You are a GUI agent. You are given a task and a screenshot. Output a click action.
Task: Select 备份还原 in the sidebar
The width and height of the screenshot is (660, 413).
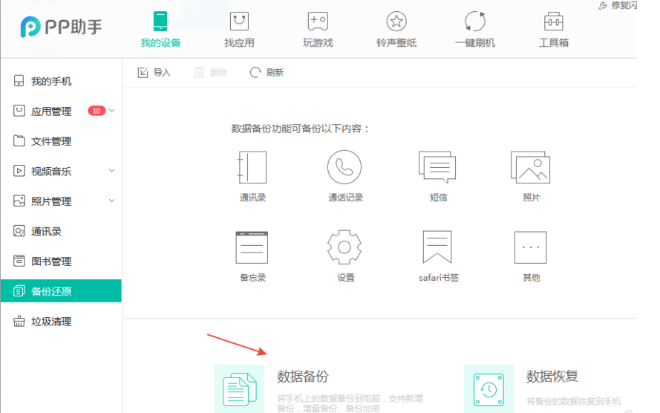[61, 291]
